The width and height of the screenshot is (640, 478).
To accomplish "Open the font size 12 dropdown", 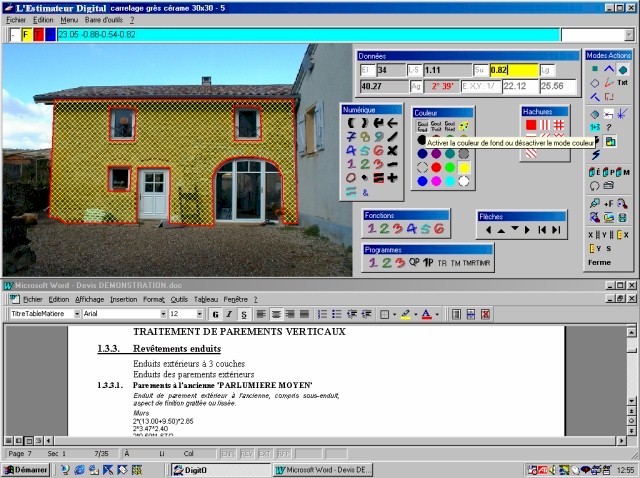I will click(x=200, y=314).
